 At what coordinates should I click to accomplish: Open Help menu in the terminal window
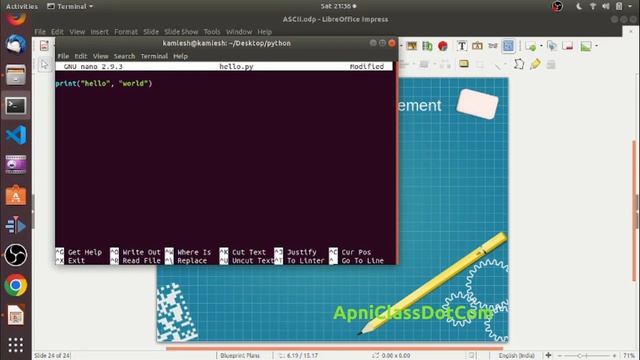[x=180, y=56]
